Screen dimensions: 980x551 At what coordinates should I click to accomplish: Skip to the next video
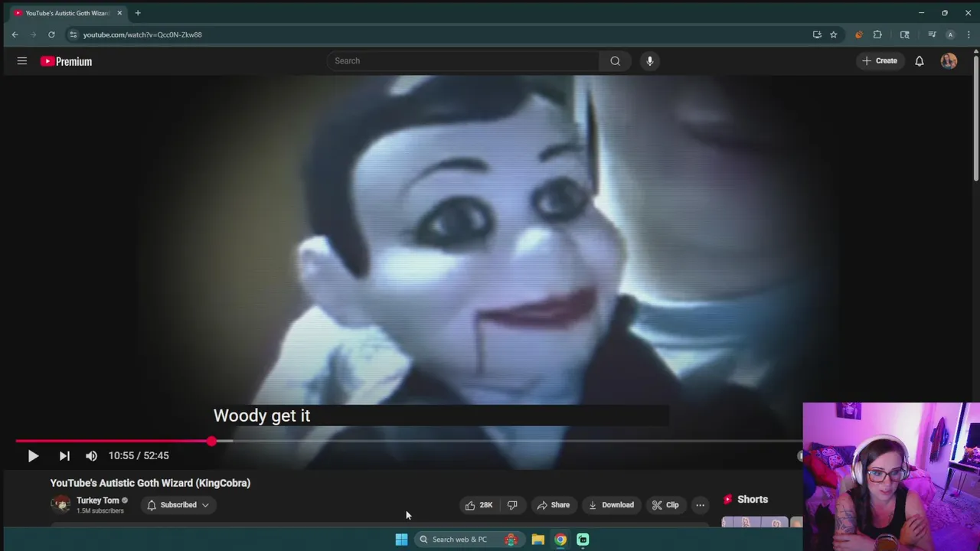[x=64, y=456]
